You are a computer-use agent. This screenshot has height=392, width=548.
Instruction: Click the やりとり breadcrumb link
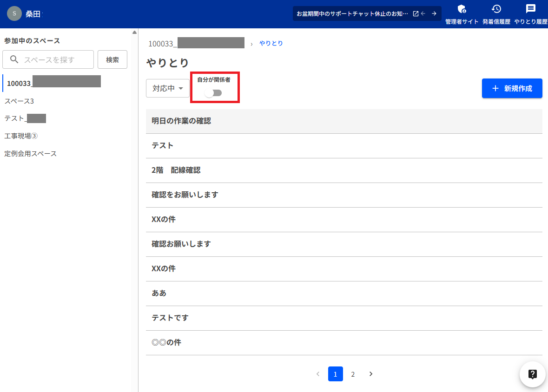point(271,43)
